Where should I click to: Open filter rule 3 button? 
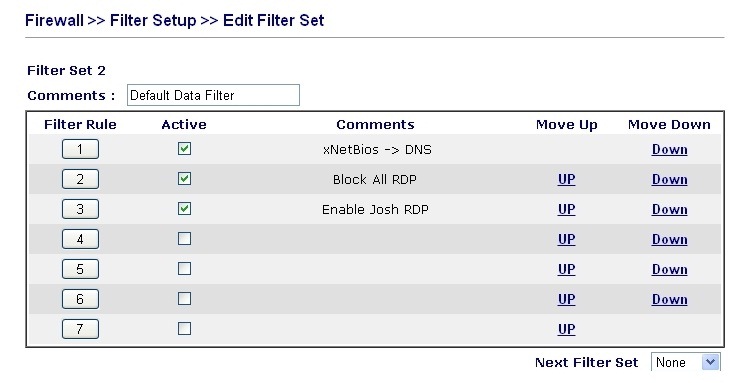tap(80, 209)
